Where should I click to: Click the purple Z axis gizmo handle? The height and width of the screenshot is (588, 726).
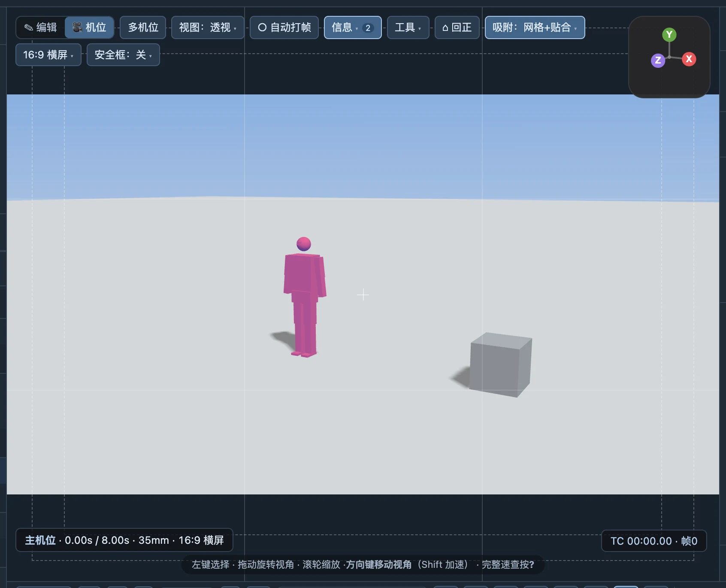pos(658,61)
